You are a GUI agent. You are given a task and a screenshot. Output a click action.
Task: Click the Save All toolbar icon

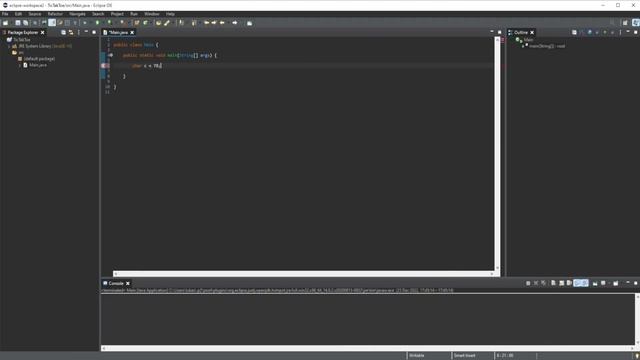(26, 23)
